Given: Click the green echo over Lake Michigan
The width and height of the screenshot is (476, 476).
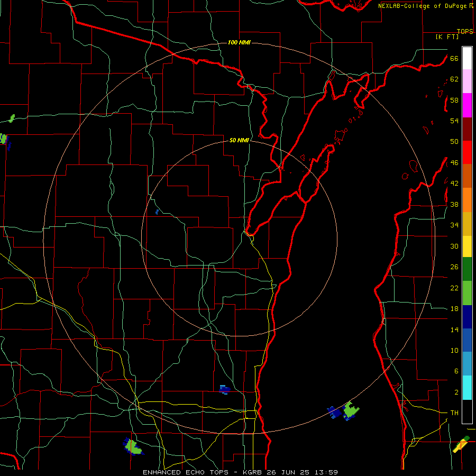Looking at the screenshot, I should (x=351, y=410).
